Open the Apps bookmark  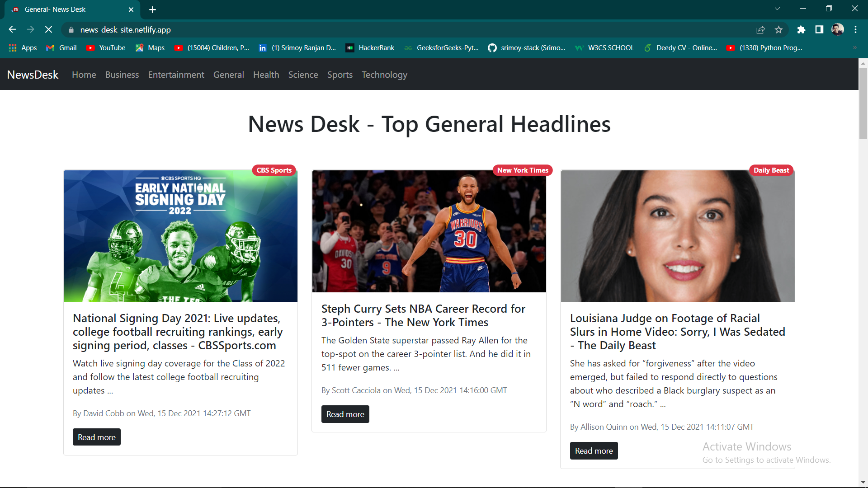tap(23, 48)
